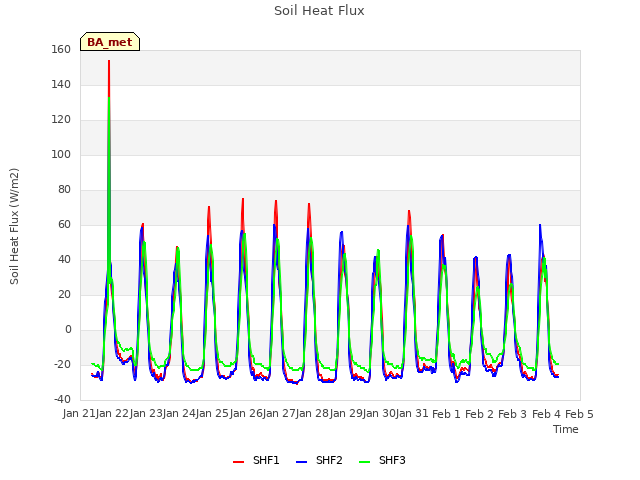Click the Jan 21 x-axis tick label
Viewport: 640px width, 480px height.
[x=79, y=413]
